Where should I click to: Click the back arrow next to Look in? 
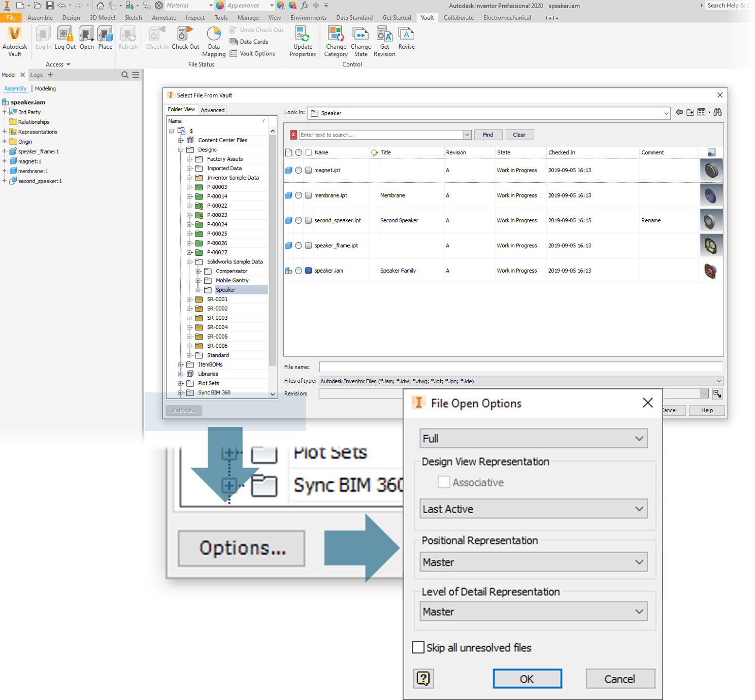[x=679, y=113]
